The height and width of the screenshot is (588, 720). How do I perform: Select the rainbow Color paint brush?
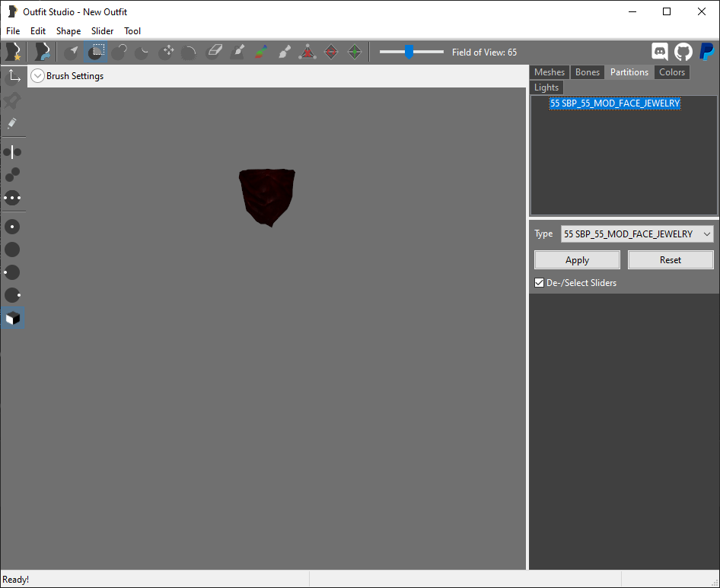[261, 52]
